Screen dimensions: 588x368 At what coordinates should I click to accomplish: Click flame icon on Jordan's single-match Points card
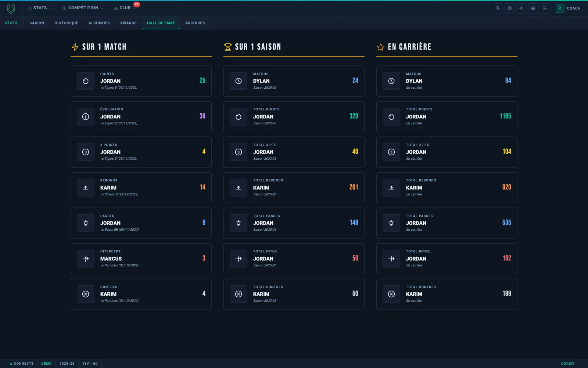pyautogui.click(x=86, y=81)
